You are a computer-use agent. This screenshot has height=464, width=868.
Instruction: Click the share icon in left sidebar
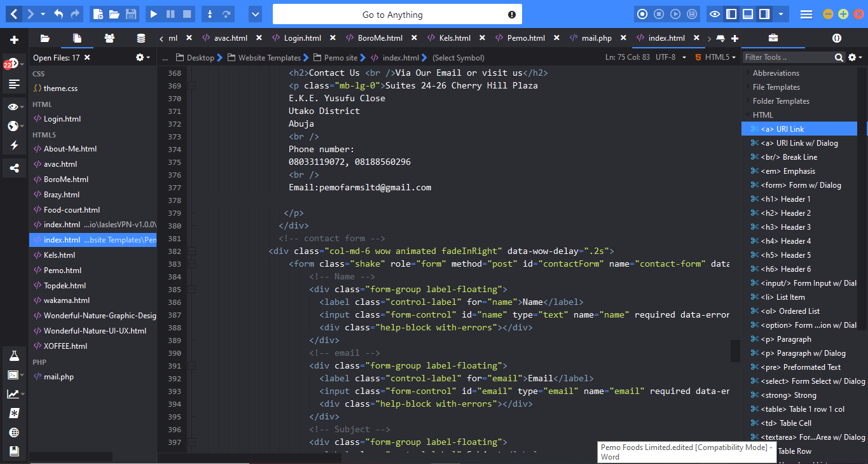pyautogui.click(x=14, y=169)
